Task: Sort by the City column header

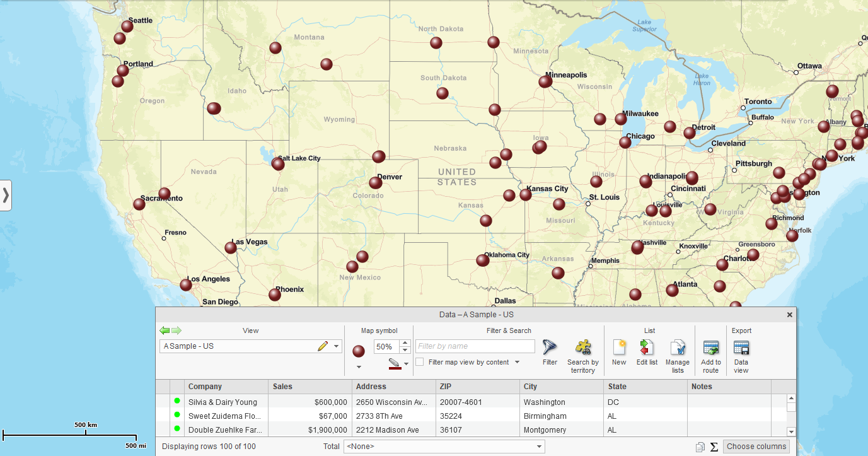Action: pyautogui.click(x=562, y=387)
